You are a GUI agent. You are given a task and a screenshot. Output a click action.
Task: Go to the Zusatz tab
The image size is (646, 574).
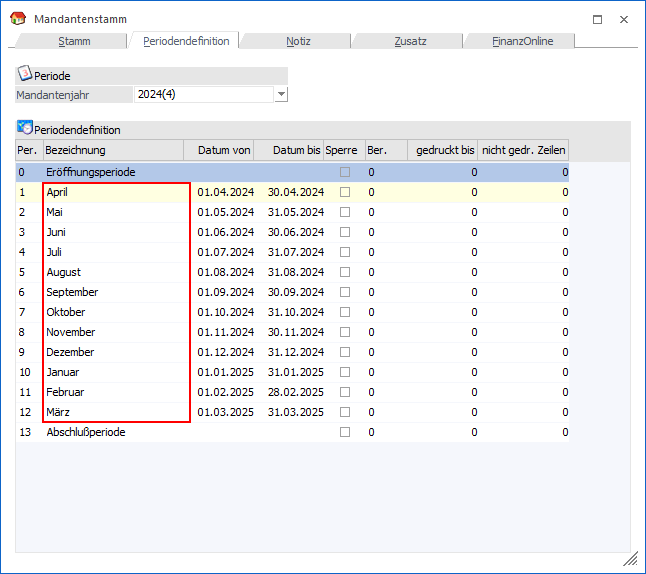coord(410,41)
